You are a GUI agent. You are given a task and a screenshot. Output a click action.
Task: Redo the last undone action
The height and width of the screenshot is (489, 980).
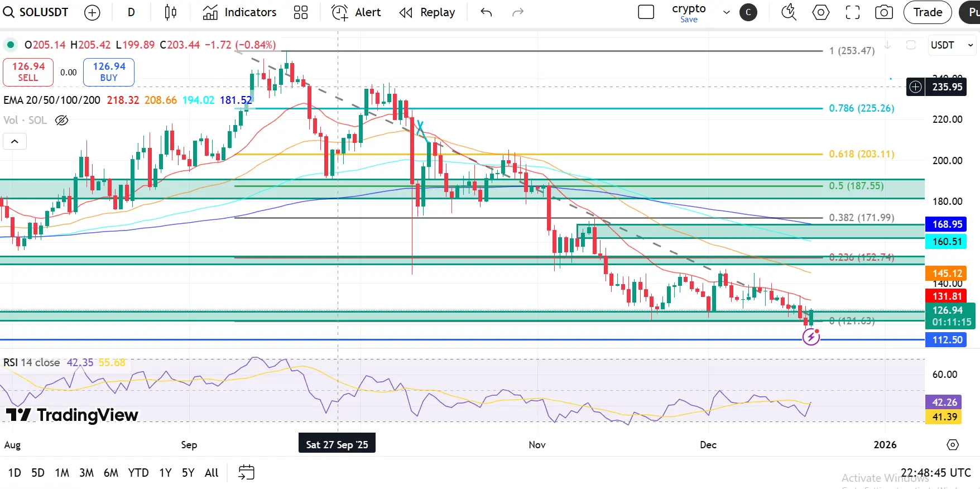click(x=518, y=12)
